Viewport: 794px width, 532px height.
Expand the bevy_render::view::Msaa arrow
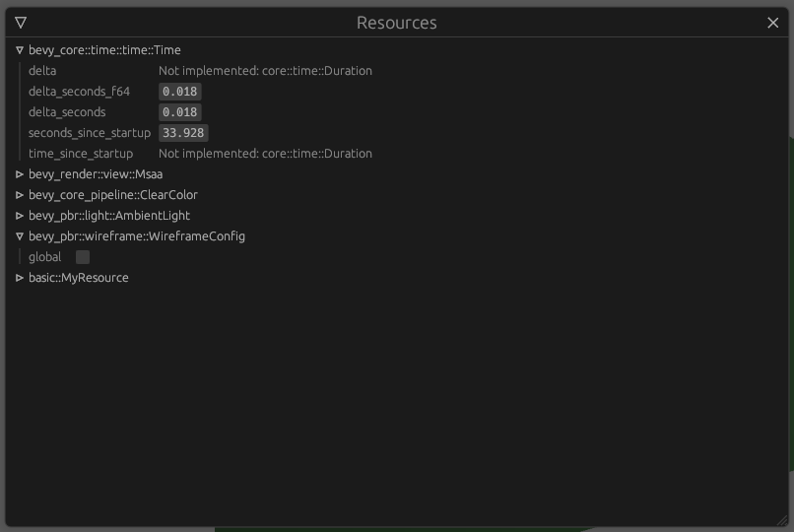[20, 174]
